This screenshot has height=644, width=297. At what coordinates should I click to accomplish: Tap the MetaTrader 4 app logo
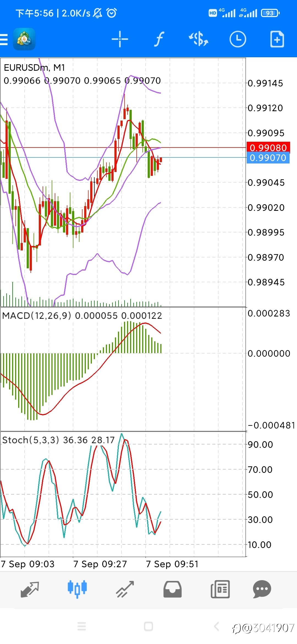(x=24, y=39)
